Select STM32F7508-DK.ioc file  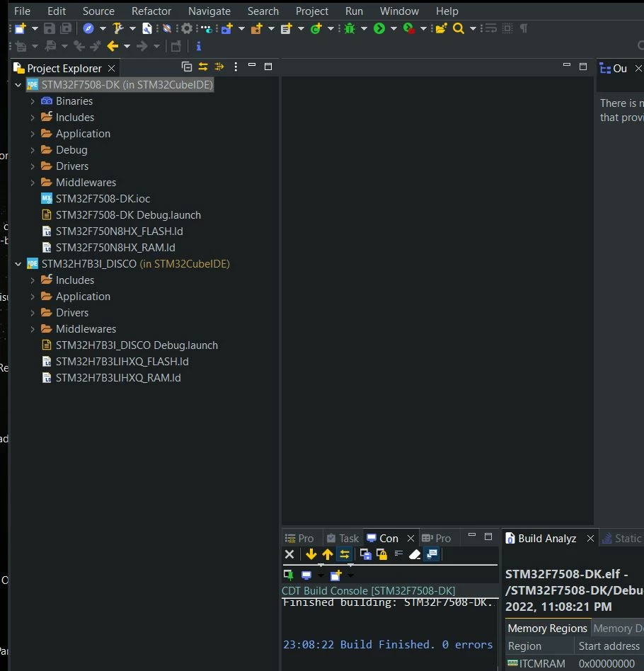coord(96,199)
